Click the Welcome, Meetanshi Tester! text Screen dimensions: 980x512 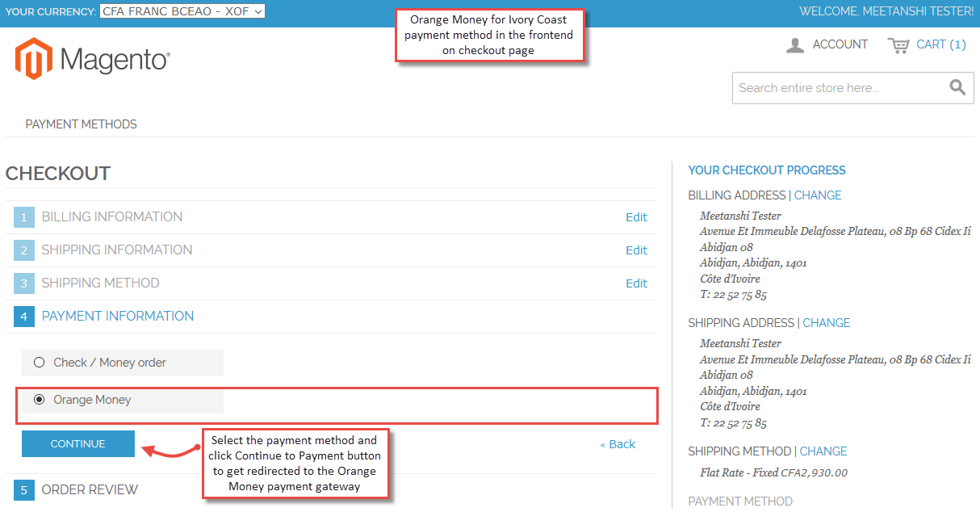click(886, 11)
